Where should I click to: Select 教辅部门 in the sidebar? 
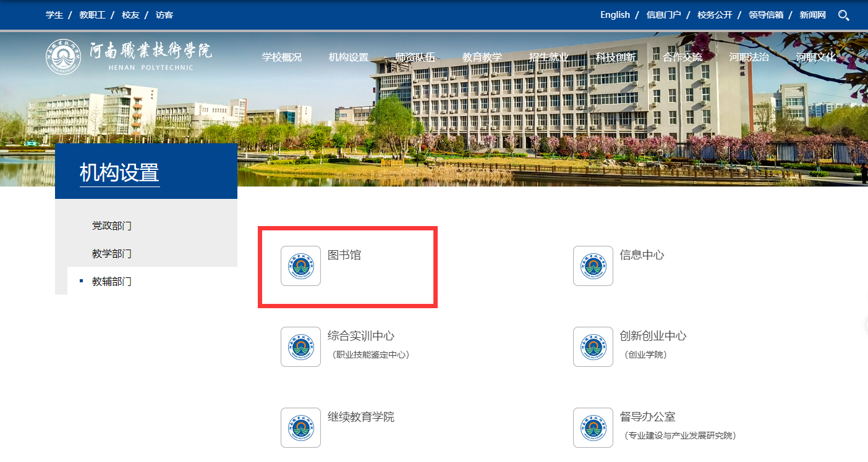click(x=112, y=282)
